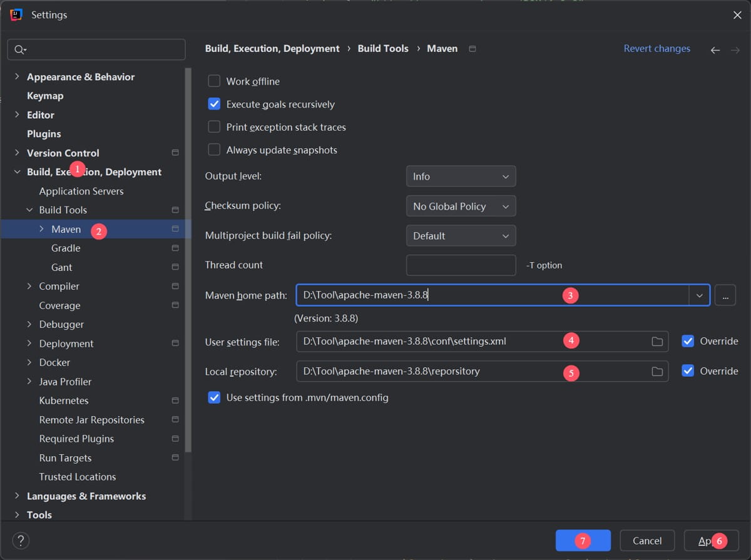The height and width of the screenshot is (560, 751).
Task: Uncheck Use settings from .mvn/maven.config
Action: (x=214, y=397)
